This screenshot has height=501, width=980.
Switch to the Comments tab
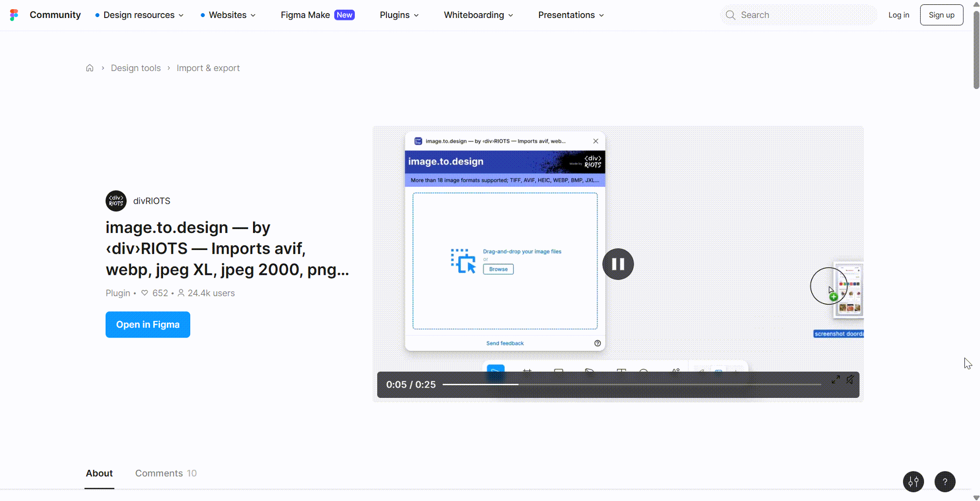tap(165, 473)
